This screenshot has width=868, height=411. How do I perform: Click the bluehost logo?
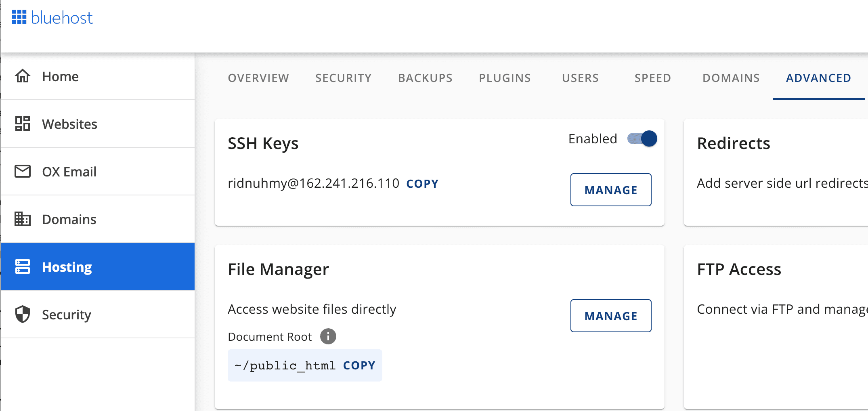[x=52, y=17]
